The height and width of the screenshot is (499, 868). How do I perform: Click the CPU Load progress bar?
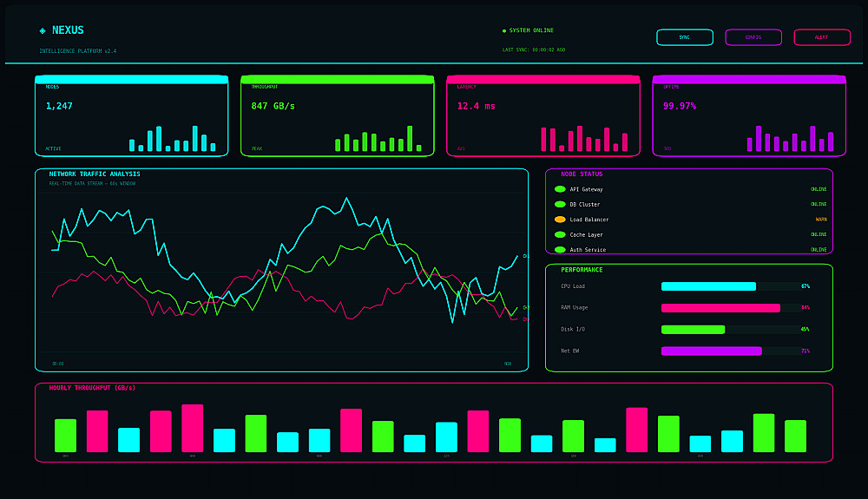coord(731,286)
